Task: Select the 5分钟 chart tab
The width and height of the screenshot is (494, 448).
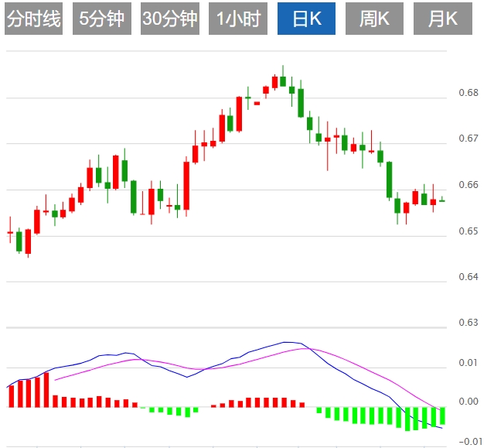Action: [102, 19]
